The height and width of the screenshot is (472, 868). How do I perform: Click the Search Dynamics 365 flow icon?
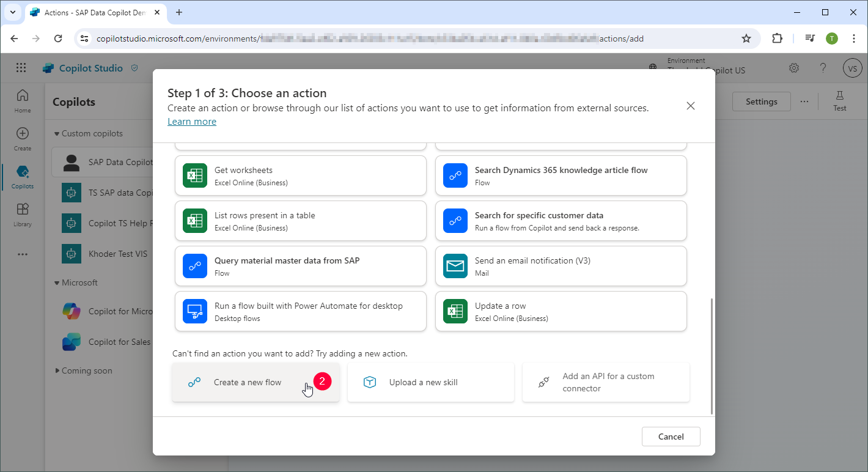pyautogui.click(x=455, y=175)
